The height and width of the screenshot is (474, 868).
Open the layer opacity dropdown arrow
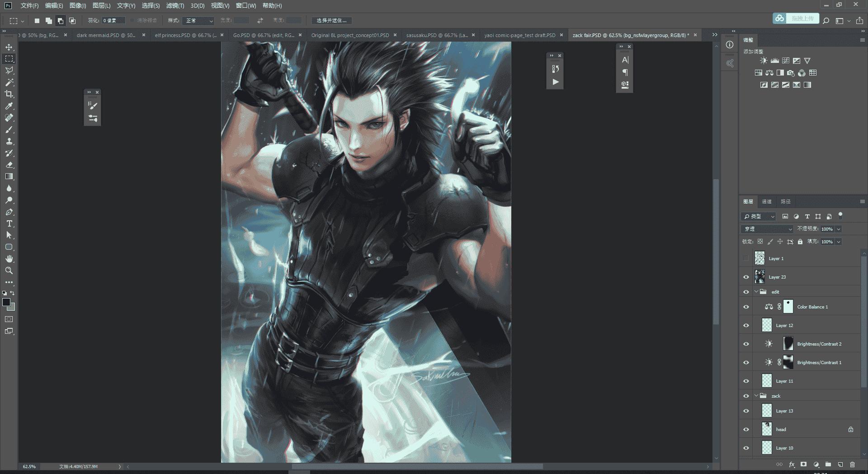839,229
